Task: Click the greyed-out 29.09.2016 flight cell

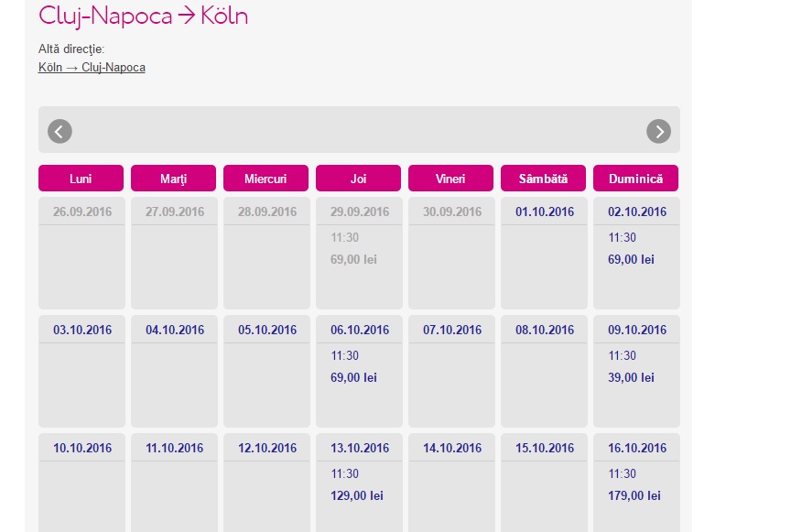Action: 359,253
